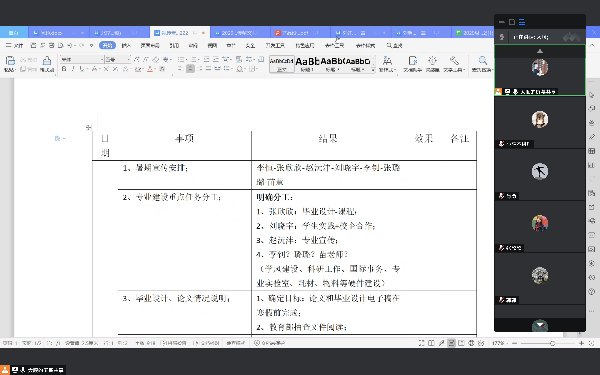Click the reading layout icon in status bar
The width and height of the screenshot is (600, 375).
431,343
